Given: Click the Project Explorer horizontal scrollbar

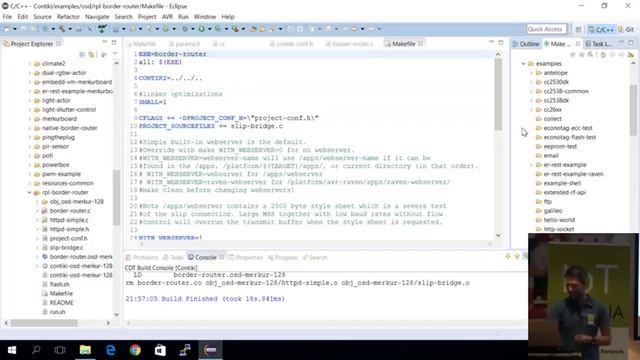Looking at the screenshot, I should (x=44, y=323).
